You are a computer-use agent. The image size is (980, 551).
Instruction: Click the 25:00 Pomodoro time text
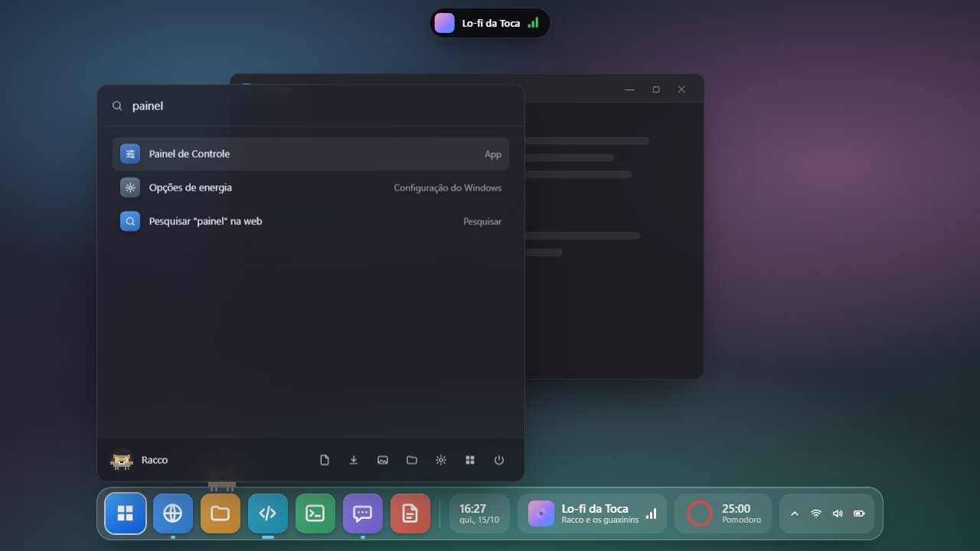click(736, 508)
